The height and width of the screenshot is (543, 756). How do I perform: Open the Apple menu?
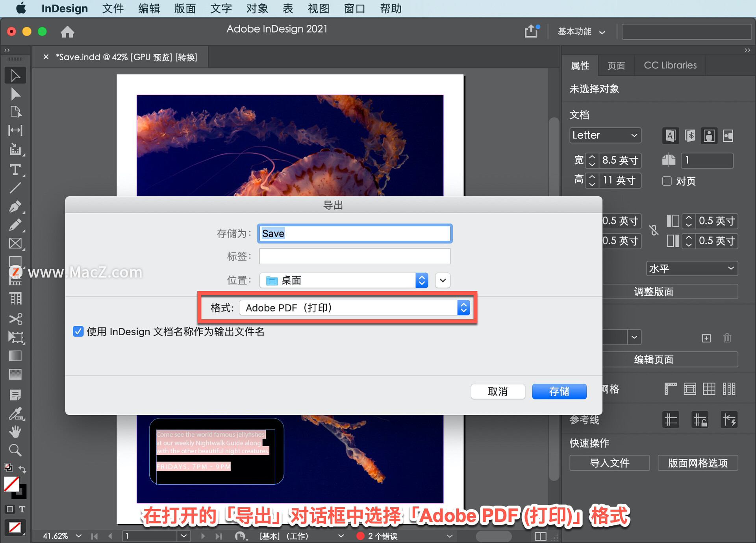pos(21,8)
